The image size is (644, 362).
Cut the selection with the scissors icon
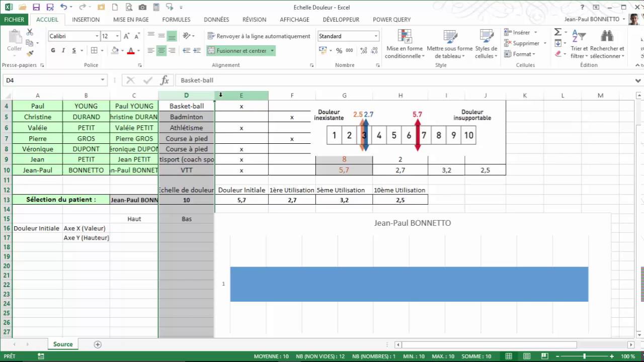[x=30, y=32]
